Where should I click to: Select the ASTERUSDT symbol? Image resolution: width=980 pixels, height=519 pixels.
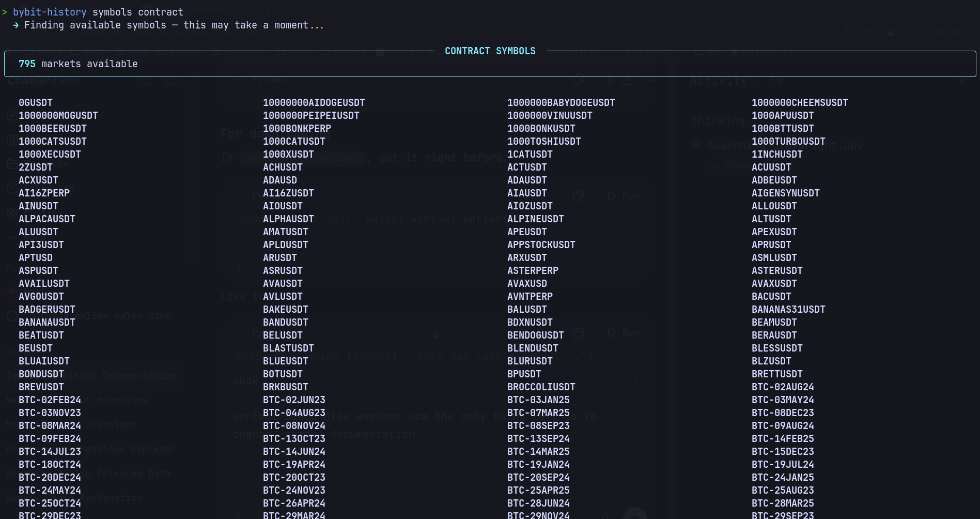coord(777,271)
